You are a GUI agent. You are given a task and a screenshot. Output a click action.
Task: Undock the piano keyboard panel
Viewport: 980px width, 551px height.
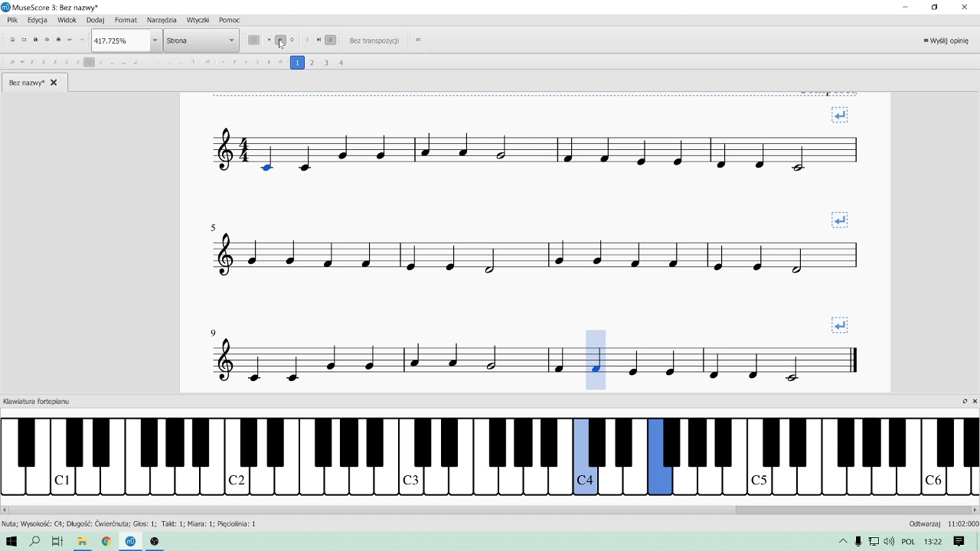tap(965, 401)
